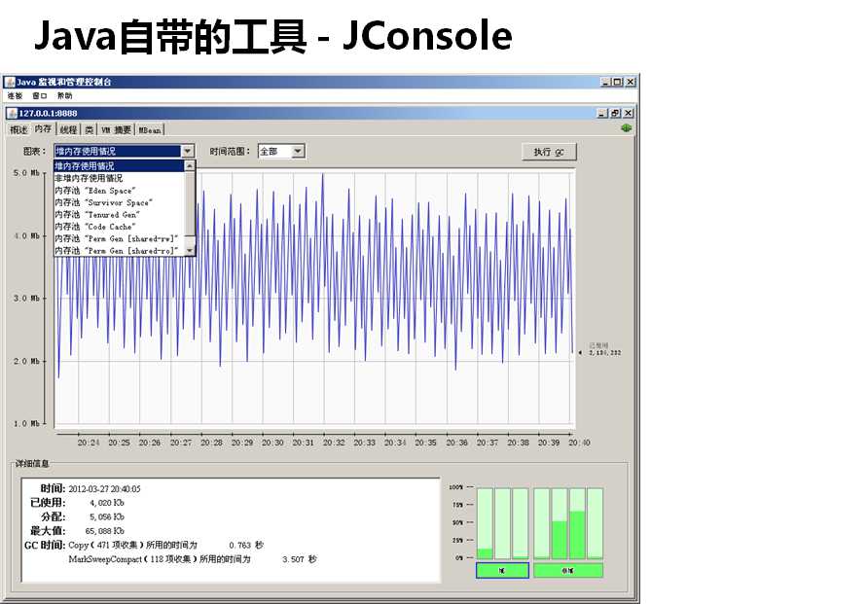Click the Java icon beside 127.0.0.1:8888

[13, 114]
